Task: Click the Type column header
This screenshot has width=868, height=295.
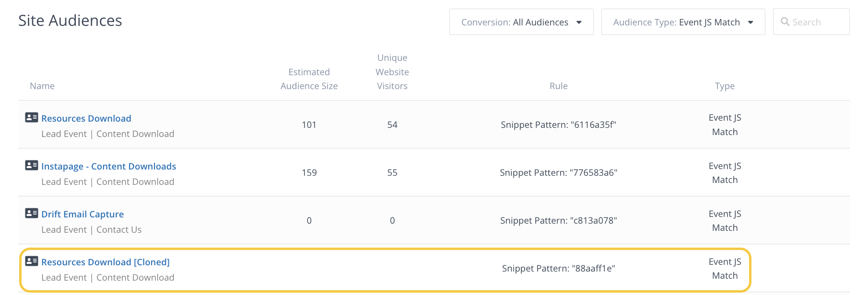Action: point(725,86)
